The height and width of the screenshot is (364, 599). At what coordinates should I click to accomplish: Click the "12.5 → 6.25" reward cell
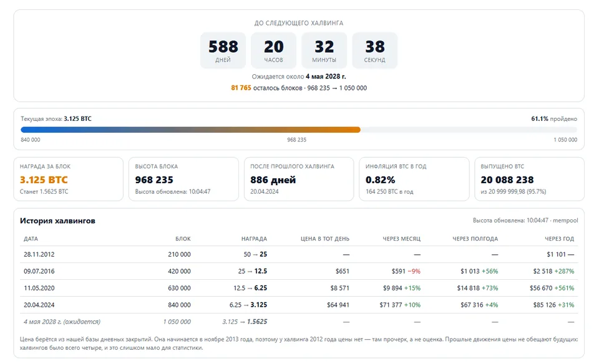[250, 288]
